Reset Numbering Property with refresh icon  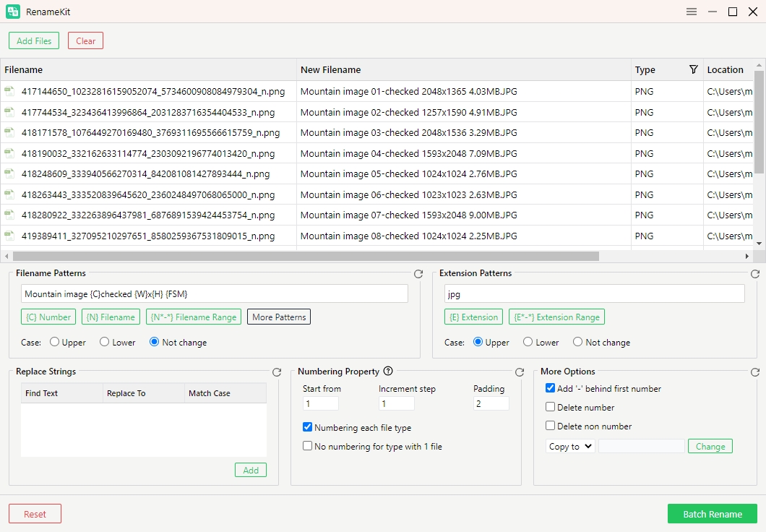519,372
